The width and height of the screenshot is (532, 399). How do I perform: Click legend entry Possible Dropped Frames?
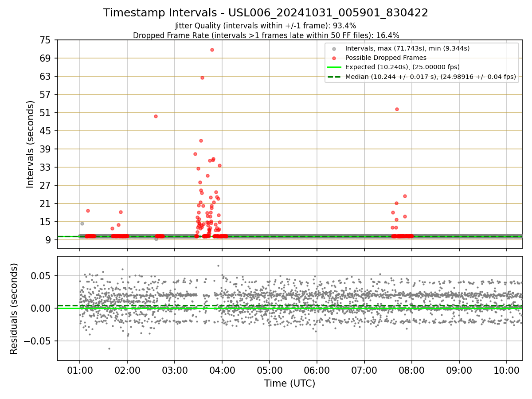tap(386, 58)
